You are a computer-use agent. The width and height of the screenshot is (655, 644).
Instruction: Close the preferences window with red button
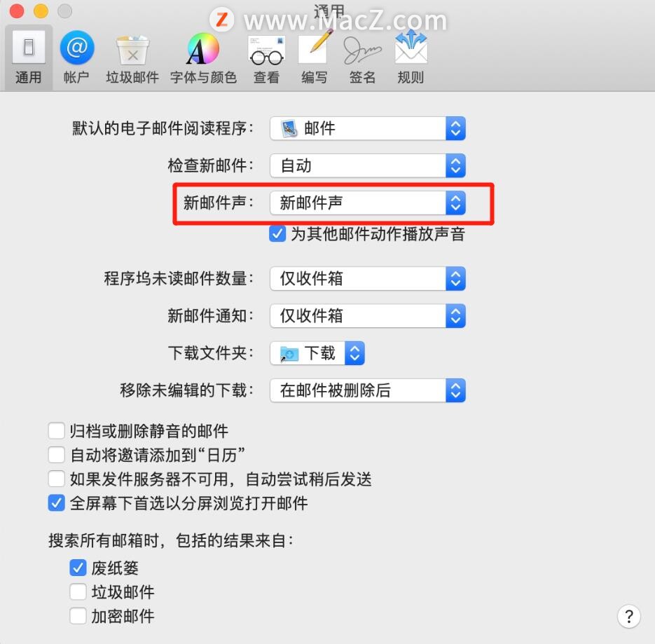[x=17, y=11]
